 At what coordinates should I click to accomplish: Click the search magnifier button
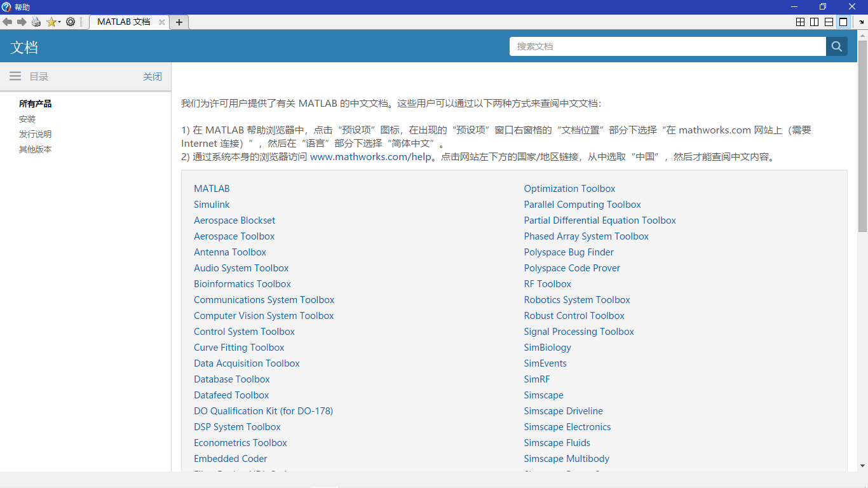(837, 46)
